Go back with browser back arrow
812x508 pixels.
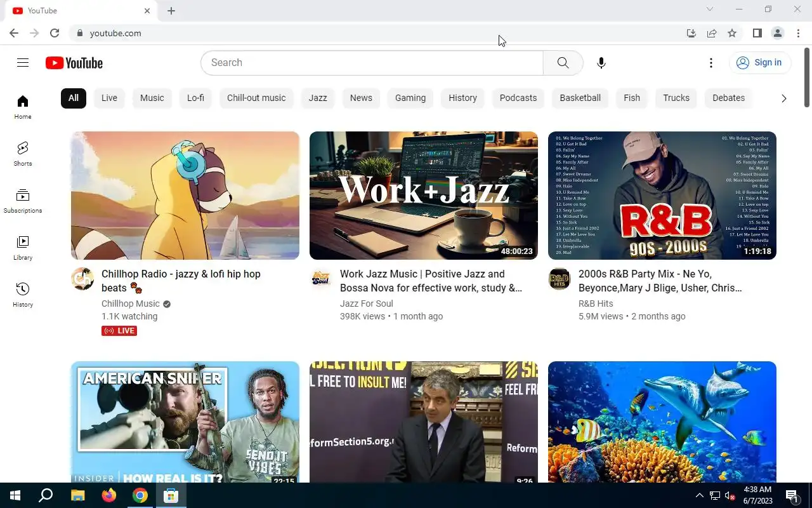point(14,33)
